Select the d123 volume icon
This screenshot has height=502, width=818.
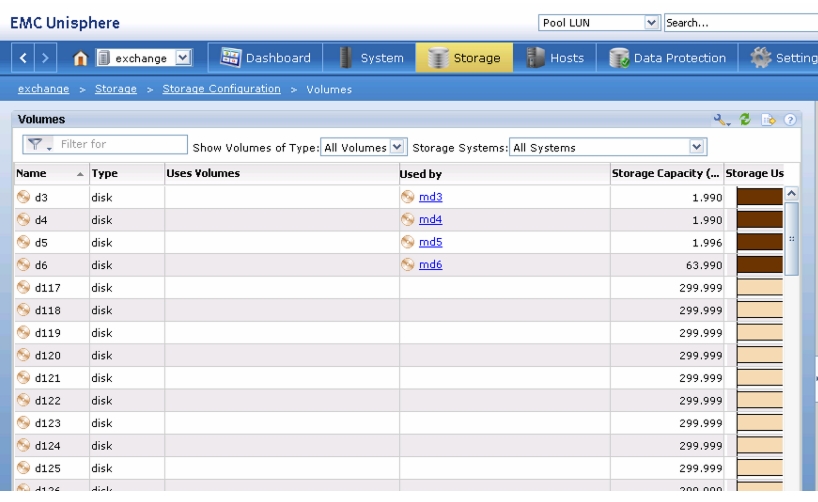(x=23, y=422)
